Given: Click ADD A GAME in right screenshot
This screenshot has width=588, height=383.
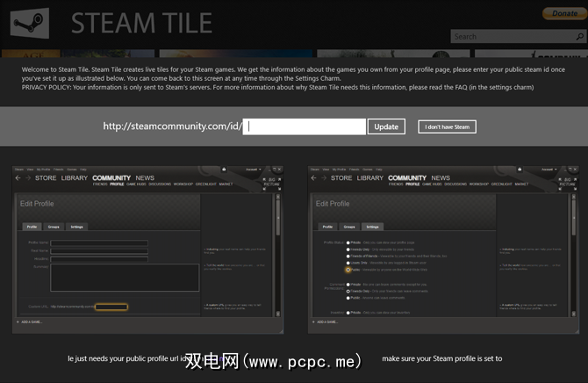Looking at the screenshot, I should tap(327, 322).
